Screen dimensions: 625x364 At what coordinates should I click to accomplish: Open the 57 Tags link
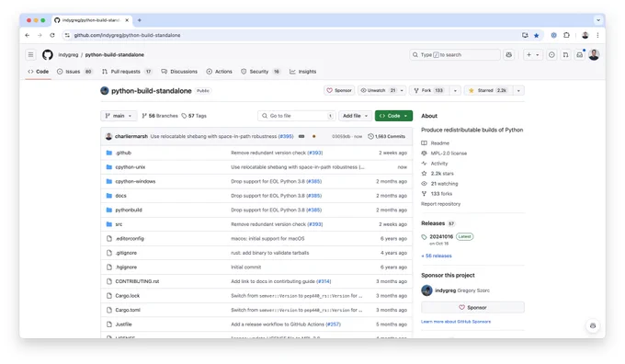(x=194, y=116)
